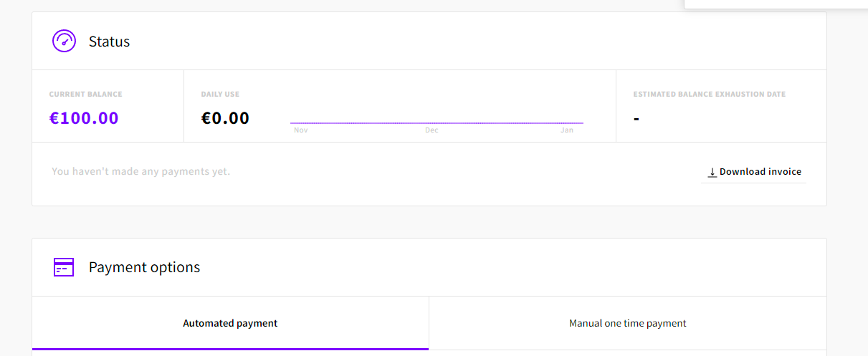The image size is (868, 356).
Task: Click the Jan label on the chart
Action: pos(567,130)
